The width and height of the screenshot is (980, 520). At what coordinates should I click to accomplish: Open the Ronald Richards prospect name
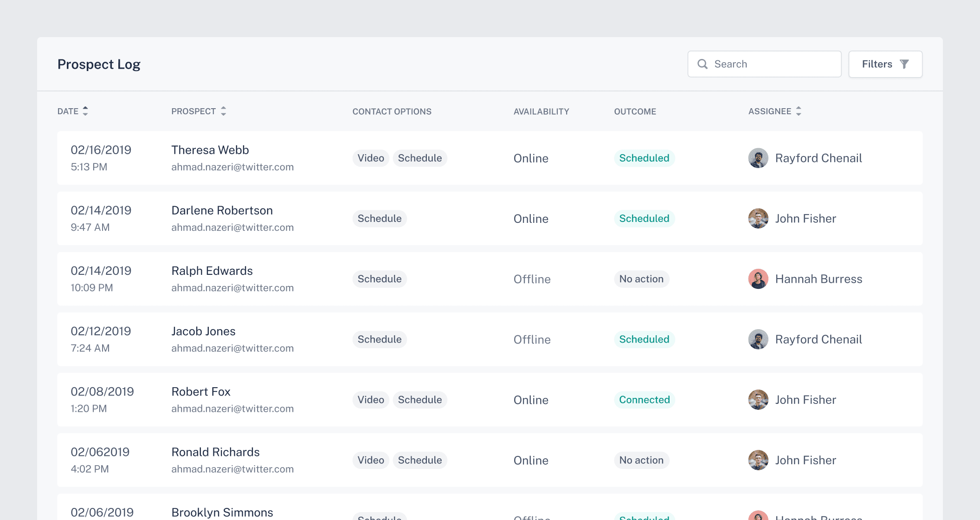(215, 452)
